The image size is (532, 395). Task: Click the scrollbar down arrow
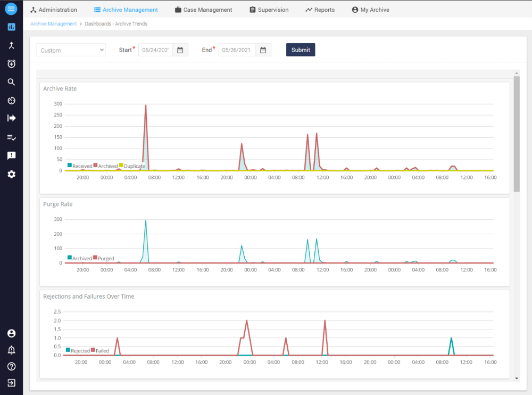coord(517,378)
